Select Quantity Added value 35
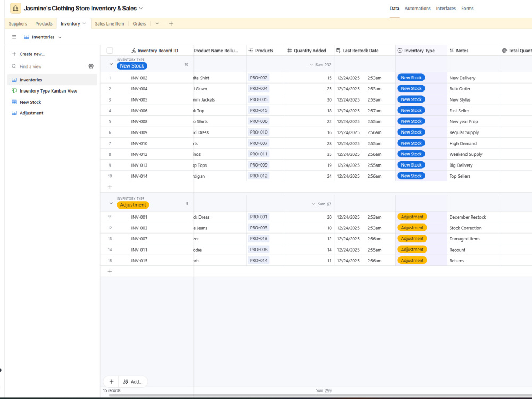The height and width of the screenshot is (399, 532). (309, 154)
